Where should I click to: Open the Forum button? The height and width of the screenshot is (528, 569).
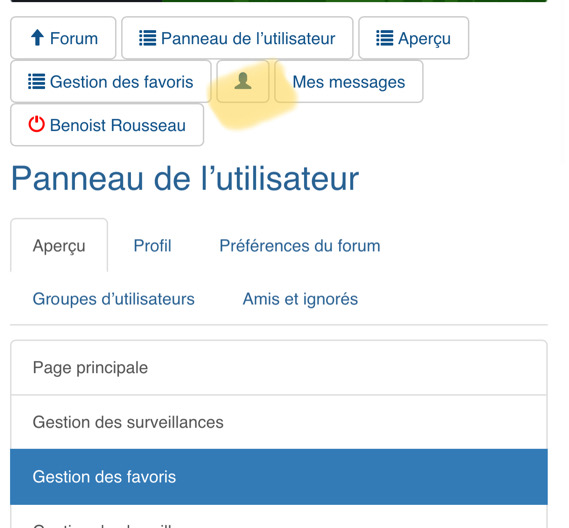[63, 38]
